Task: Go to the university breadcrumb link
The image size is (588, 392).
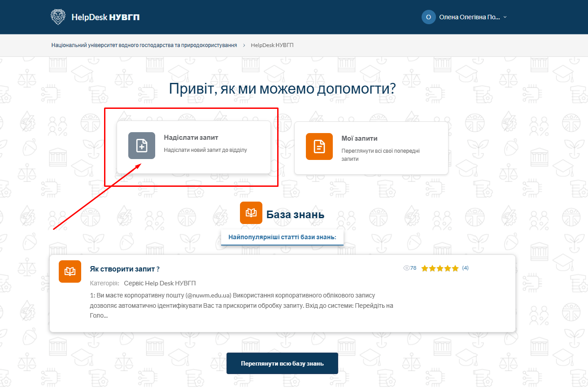Action: coord(144,45)
